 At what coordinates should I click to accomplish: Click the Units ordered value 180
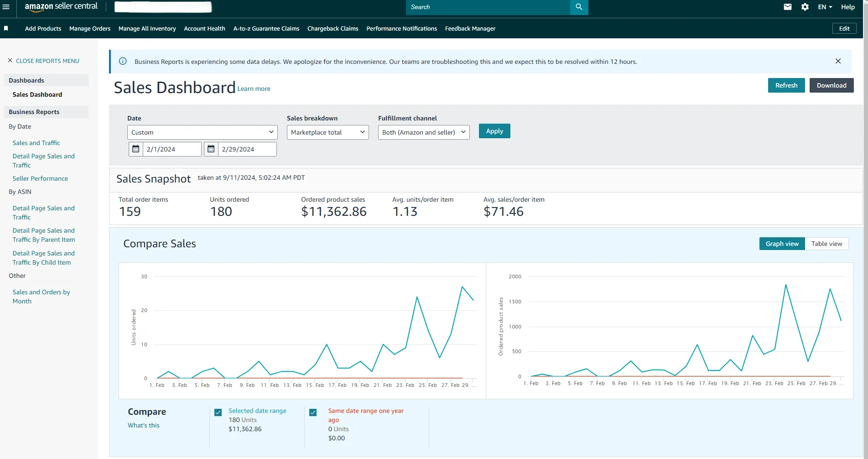point(221,211)
